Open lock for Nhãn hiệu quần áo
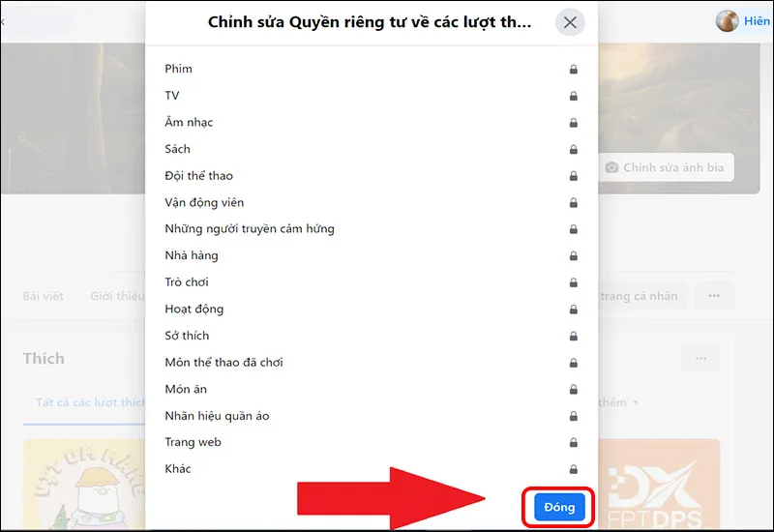 pyautogui.click(x=573, y=416)
